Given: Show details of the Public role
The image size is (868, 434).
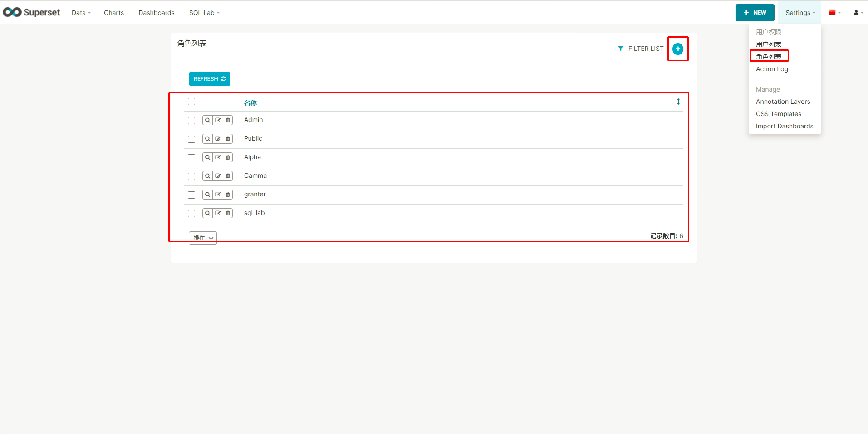Looking at the screenshot, I should click(x=207, y=139).
